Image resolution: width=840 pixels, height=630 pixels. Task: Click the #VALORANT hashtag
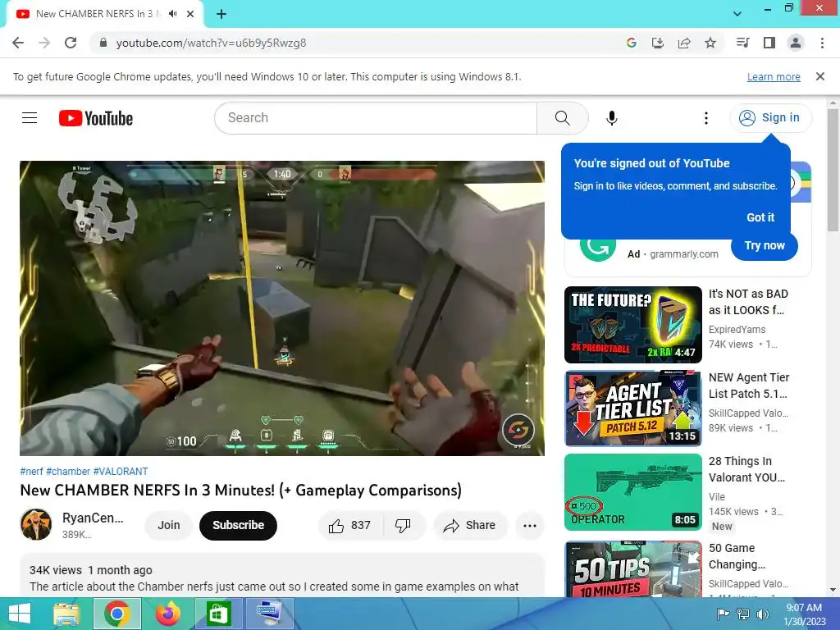[121, 472]
